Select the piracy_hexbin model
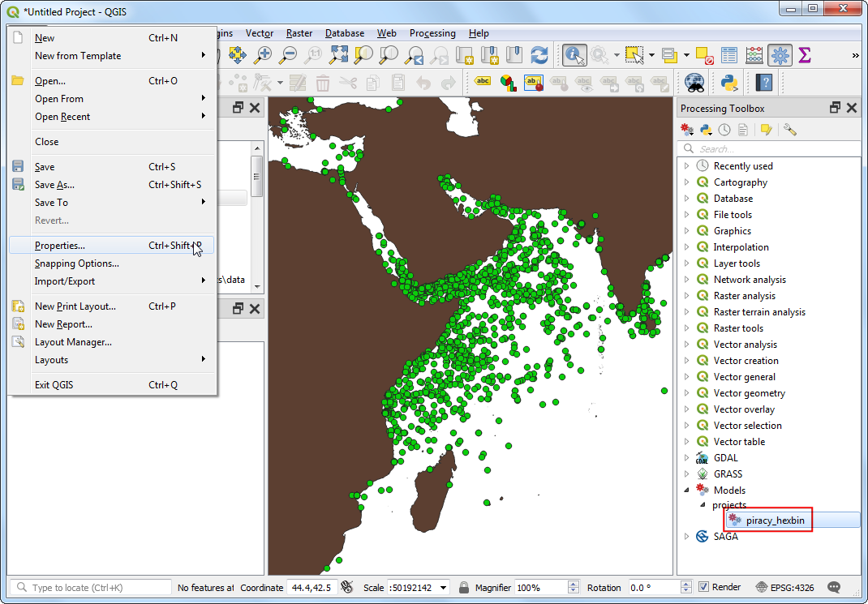Image resolution: width=868 pixels, height=604 pixels. pos(775,520)
